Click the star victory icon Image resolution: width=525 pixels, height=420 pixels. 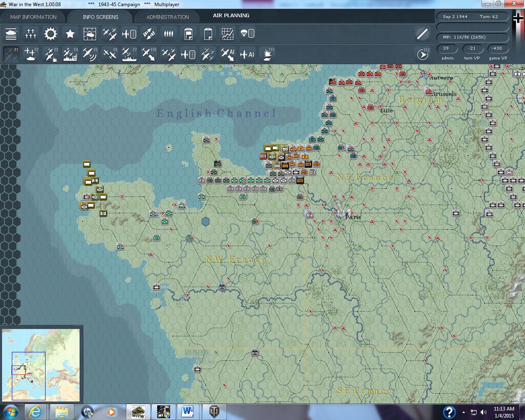click(x=70, y=34)
